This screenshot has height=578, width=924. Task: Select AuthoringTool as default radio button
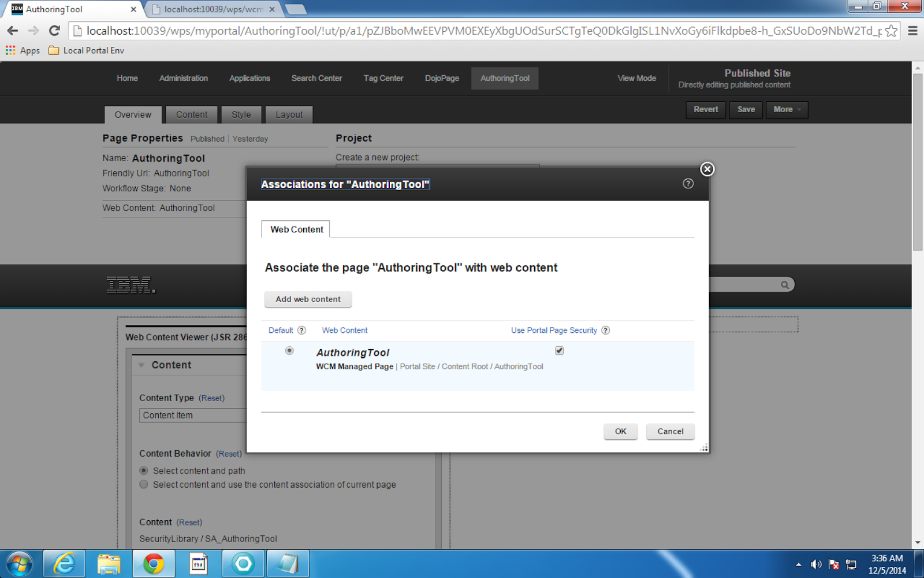[x=289, y=350]
